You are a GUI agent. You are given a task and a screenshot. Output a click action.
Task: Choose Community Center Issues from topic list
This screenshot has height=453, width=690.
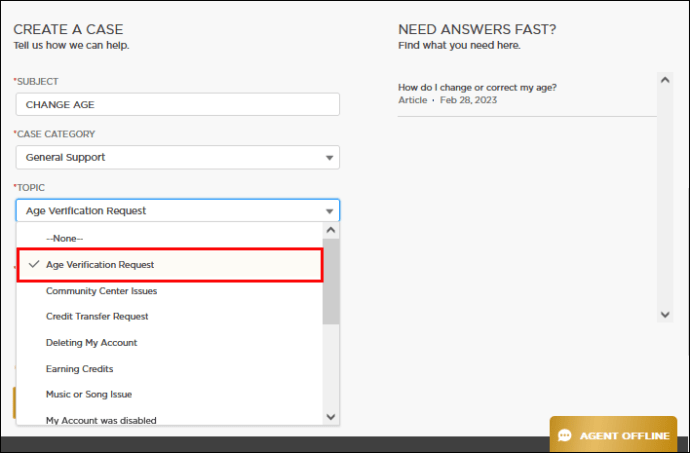(101, 291)
